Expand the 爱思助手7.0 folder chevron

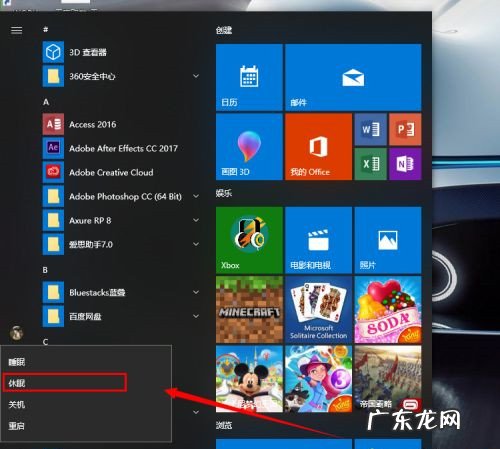(x=196, y=244)
